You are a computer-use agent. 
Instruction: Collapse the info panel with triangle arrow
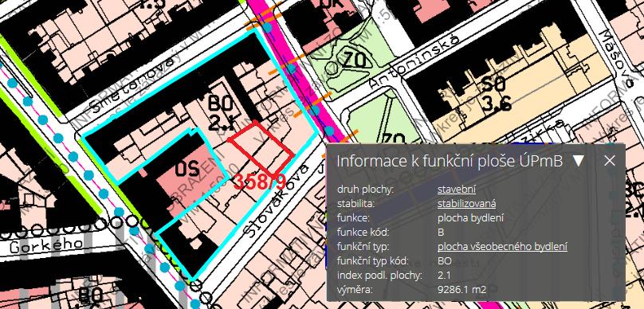coord(579,161)
